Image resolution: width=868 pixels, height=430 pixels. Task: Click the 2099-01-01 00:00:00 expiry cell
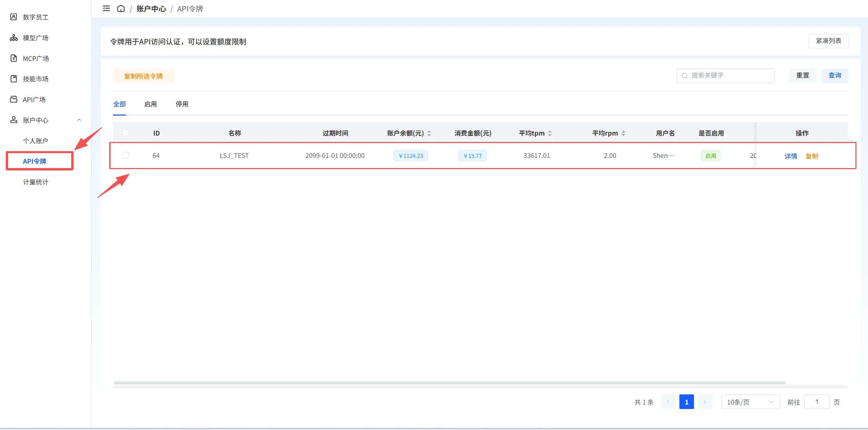pyautogui.click(x=335, y=156)
